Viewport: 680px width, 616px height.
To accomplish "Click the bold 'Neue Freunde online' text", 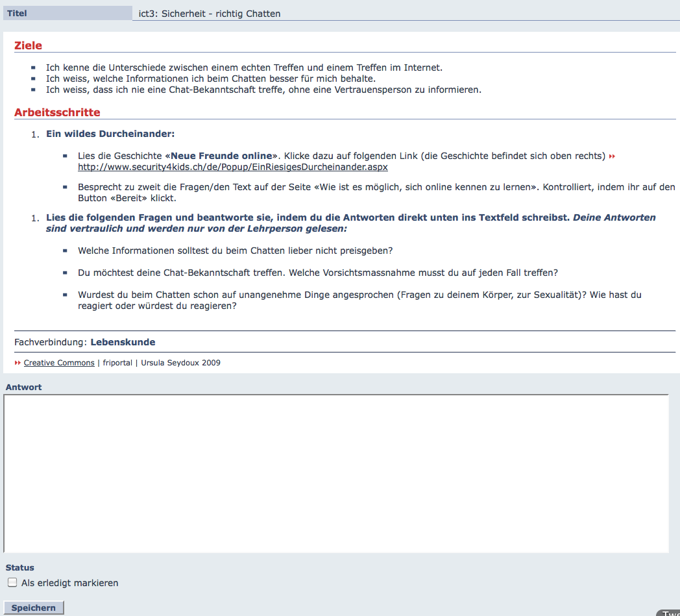I will [221, 156].
